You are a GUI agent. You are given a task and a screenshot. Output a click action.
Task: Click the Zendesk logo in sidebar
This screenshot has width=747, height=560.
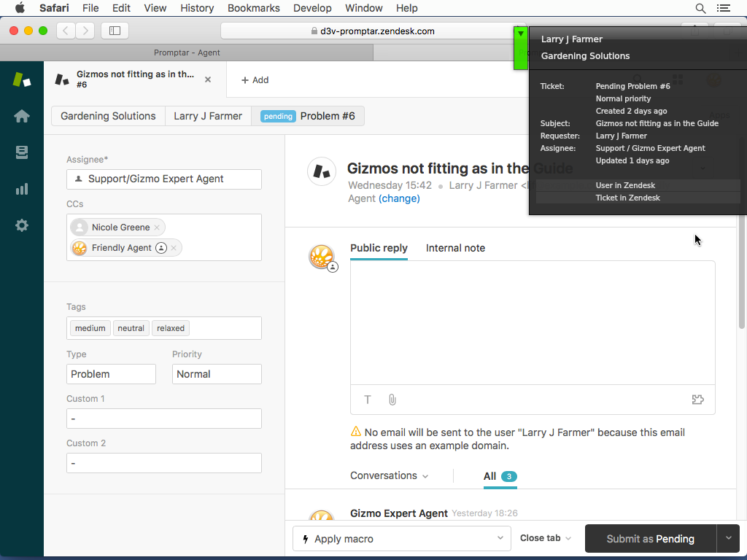pos(22,79)
